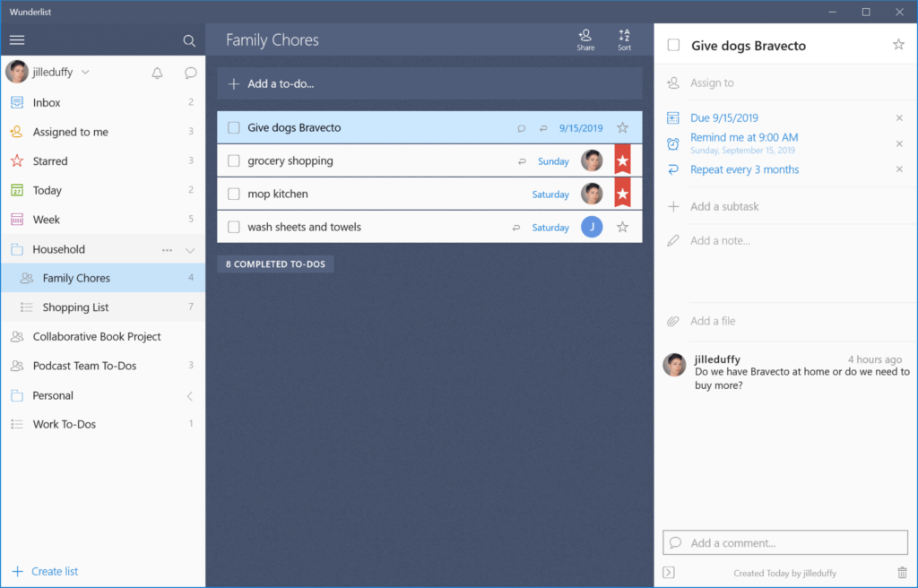The height and width of the screenshot is (588, 918).
Task: Open the jilleduffy account dropdown
Action: [85, 72]
